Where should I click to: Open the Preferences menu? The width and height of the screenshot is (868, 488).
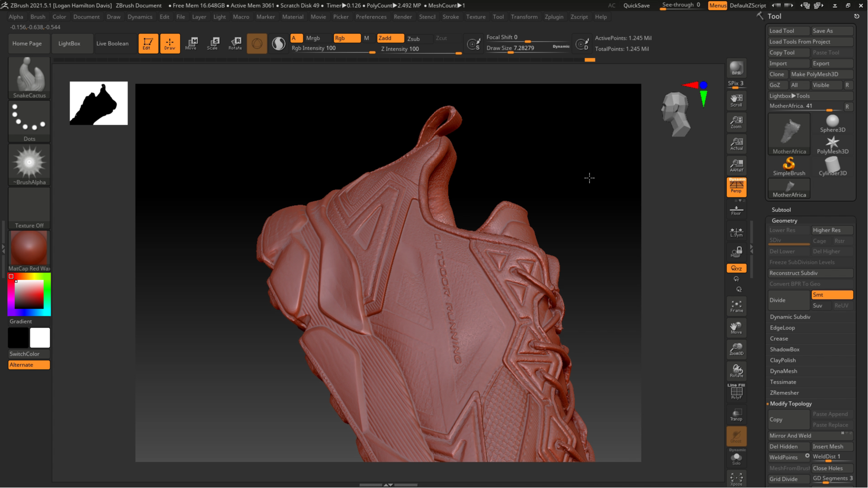[371, 17]
